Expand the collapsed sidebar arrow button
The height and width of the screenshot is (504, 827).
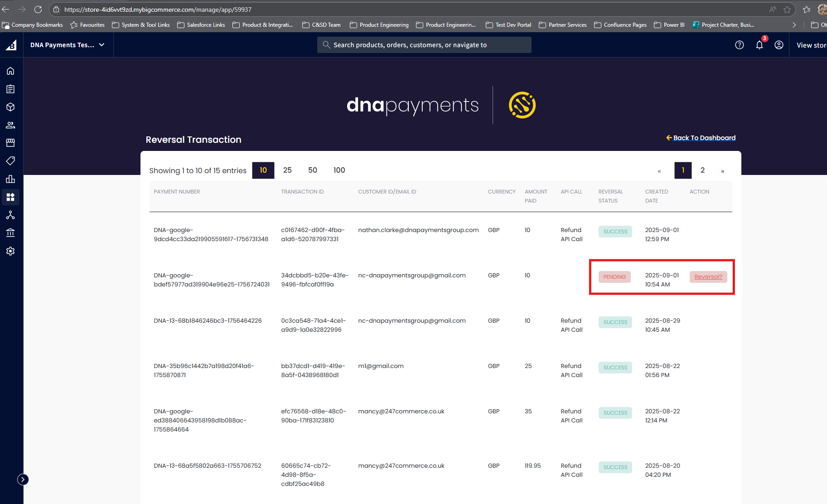click(x=23, y=480)
